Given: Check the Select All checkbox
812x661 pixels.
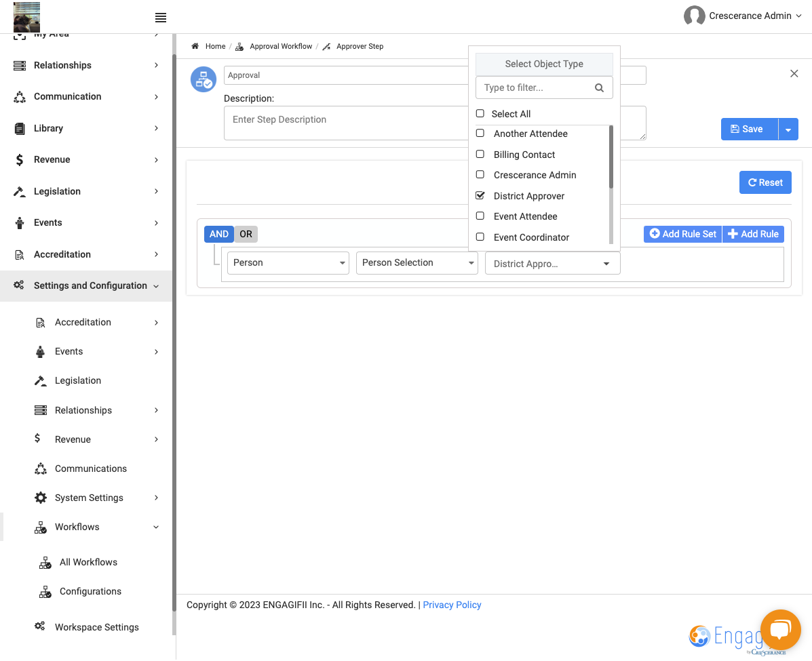Looking at the screenshot, I should pyautogui.click(x=480, y=113).
